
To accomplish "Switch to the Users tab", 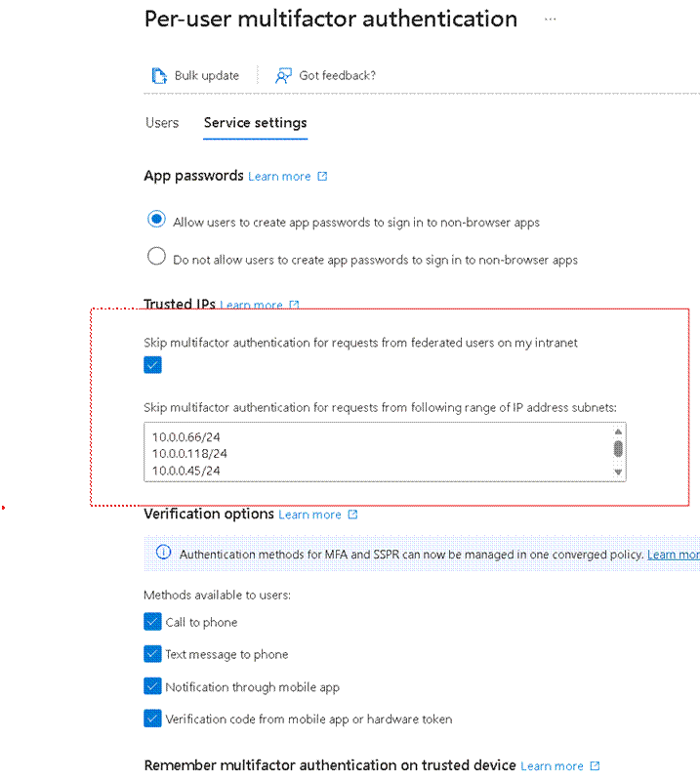I will 162,123.
